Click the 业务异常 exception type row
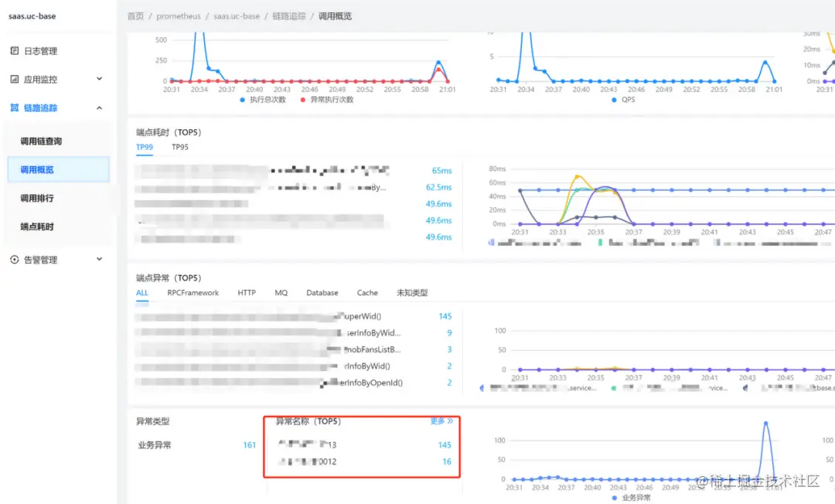Screen dimensions: 835x504 (x=196, y=445)
